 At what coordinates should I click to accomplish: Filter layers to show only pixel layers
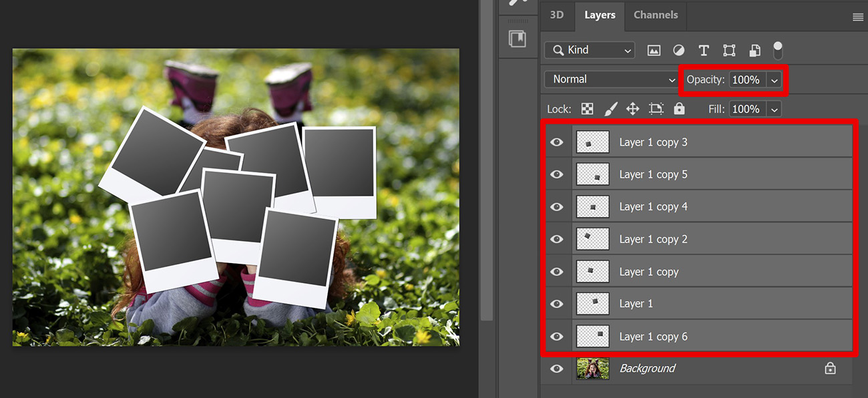coord(653,50)
